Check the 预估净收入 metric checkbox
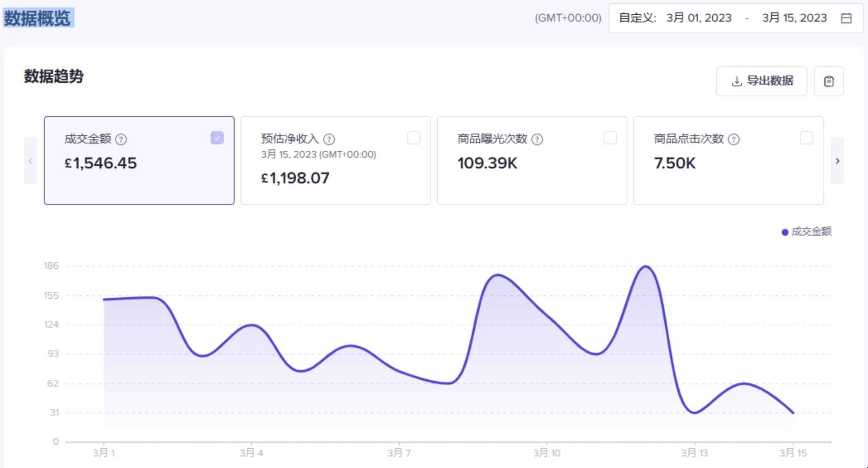This screenshot has width=868, height=468. [x=414, y=138]
